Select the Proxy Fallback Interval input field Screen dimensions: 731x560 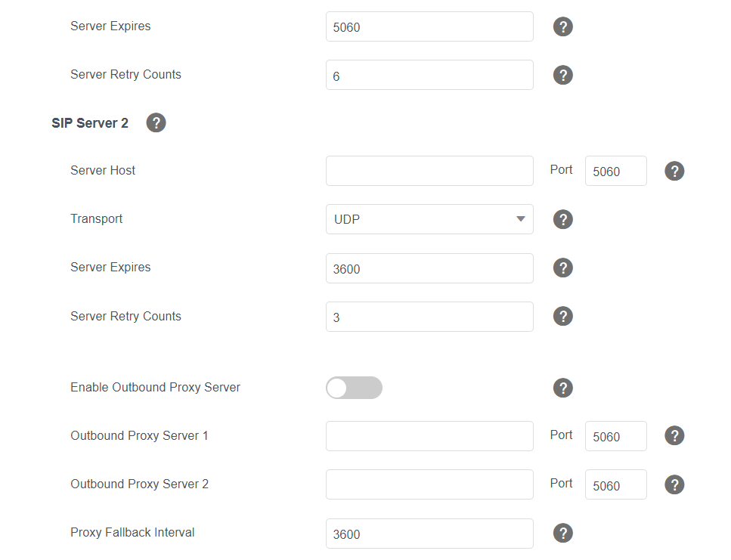click(x=429, y=534)
